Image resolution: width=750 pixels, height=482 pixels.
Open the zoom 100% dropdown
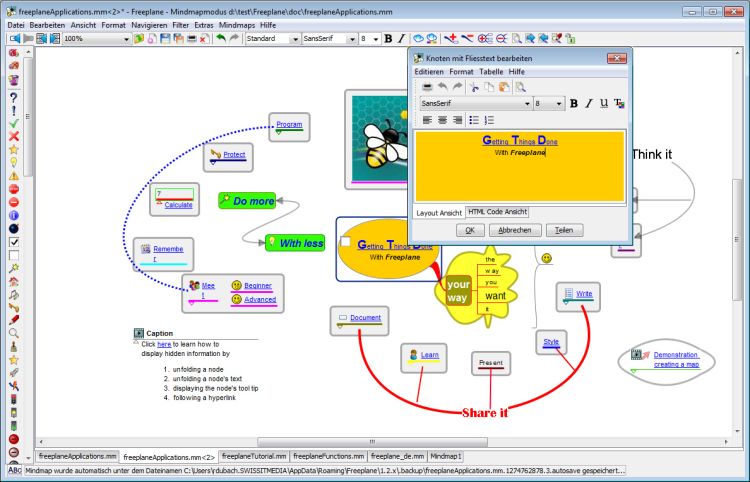point(126,38)
